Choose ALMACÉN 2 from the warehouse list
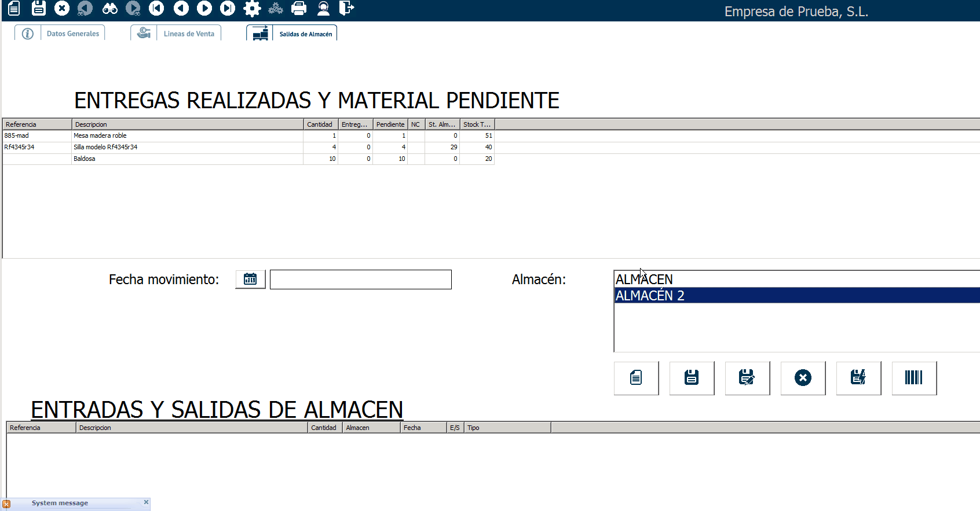The height and width of the screenshot is (511, 980). [650, 296]
